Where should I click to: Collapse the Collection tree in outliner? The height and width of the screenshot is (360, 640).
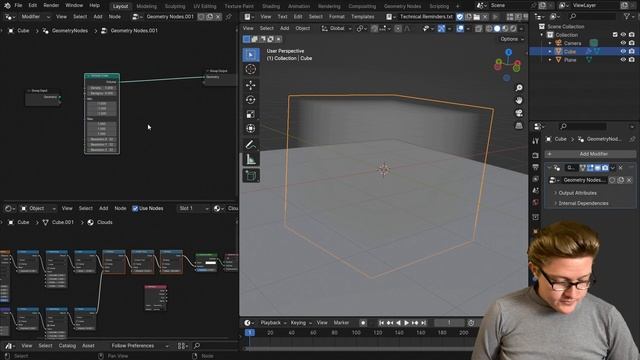click(542, 35)
